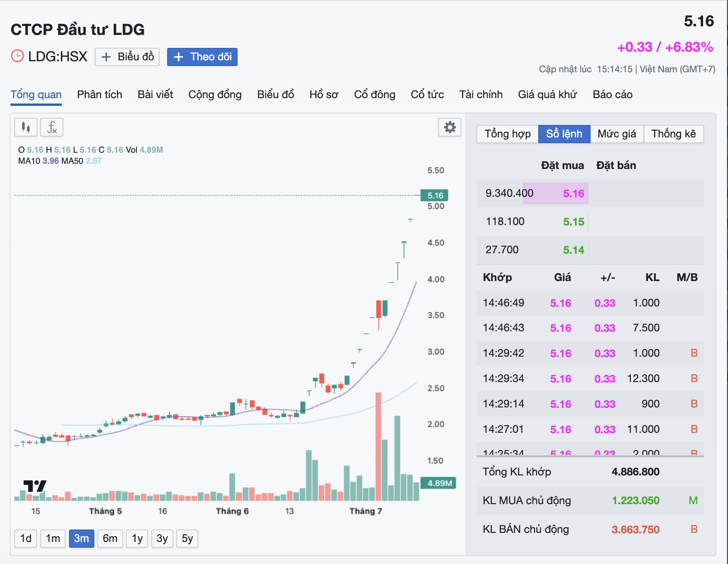Open the Giá quá khứ tab

tap(547, 95)
